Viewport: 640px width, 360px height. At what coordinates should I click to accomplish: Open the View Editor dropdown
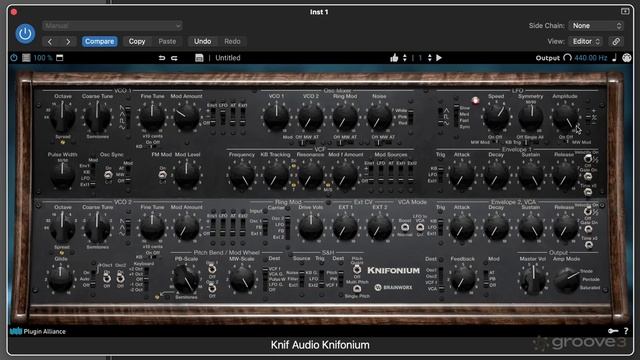click(586, 42)
